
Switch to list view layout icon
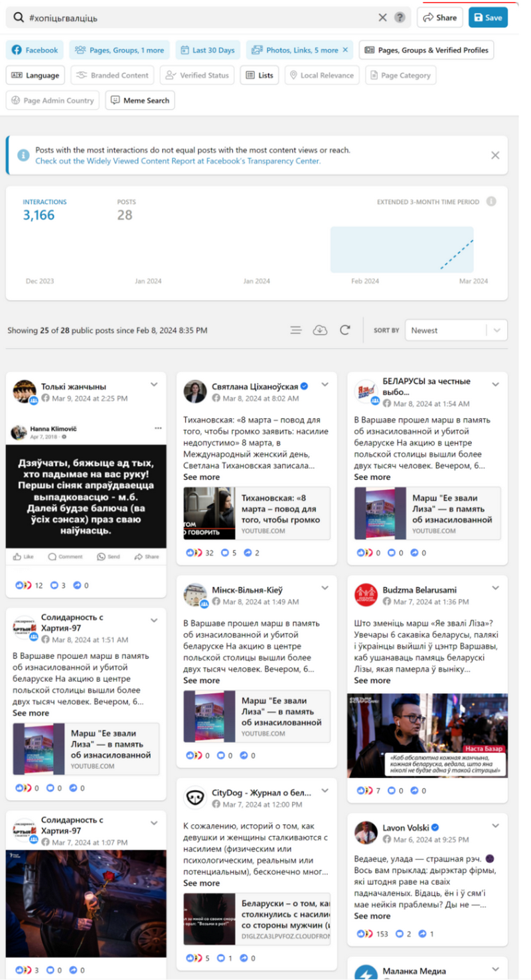(x=296, y=330)
